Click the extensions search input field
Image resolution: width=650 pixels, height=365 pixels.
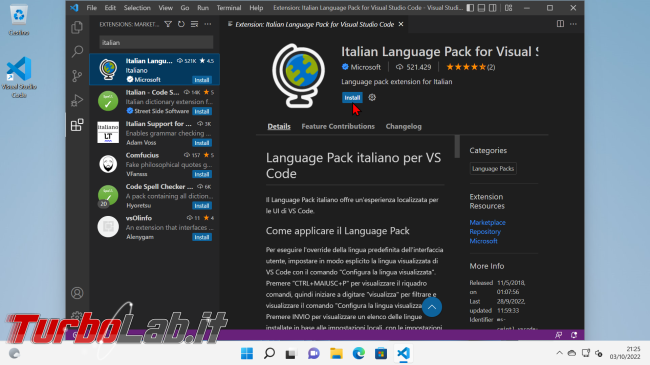156,42
